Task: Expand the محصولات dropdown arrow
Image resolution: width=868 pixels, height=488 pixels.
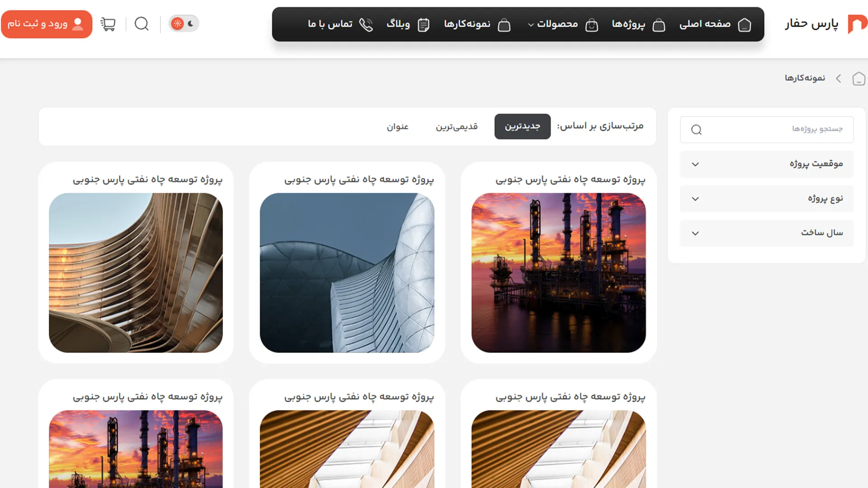Action: pyautogui.click(x=531, y=24)
